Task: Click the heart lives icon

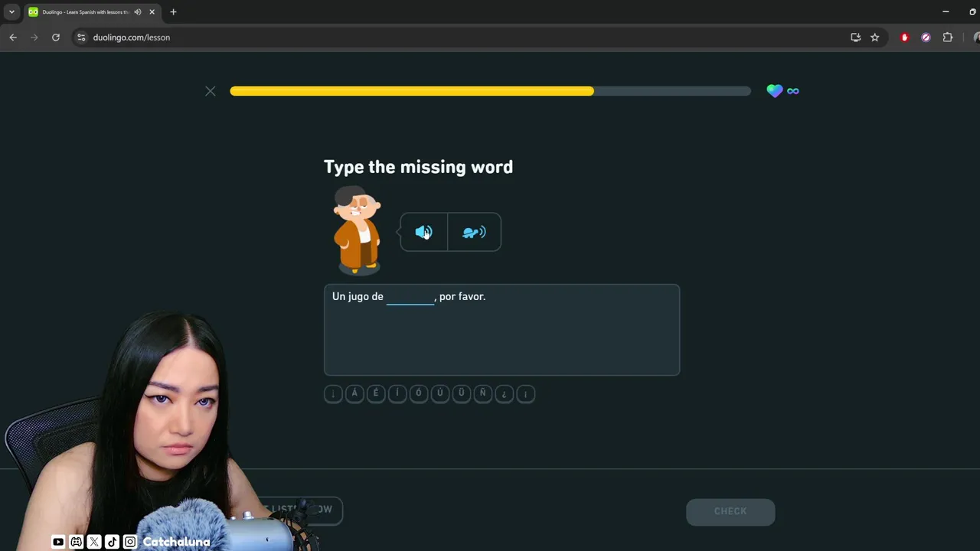Action: [x=775, y=91]
